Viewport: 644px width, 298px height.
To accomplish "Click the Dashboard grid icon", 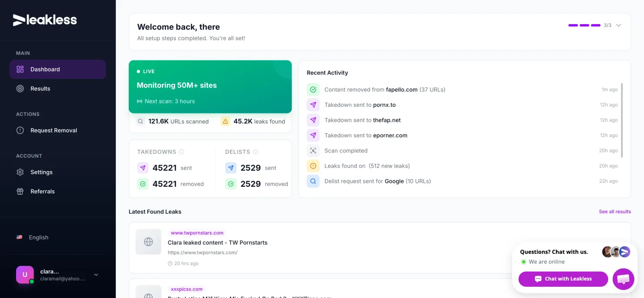I will tap(20, 69).
